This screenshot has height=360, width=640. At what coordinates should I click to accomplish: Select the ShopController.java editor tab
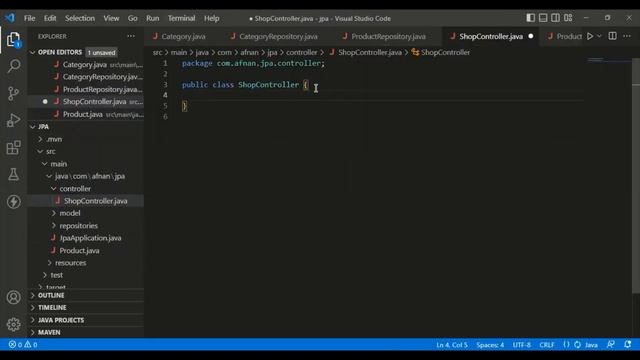(491, 36)
